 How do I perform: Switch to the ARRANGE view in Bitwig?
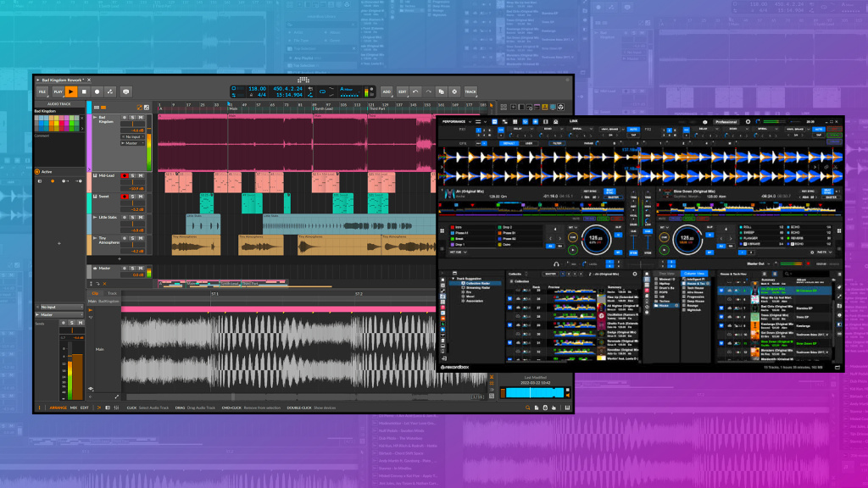(58, 408)
